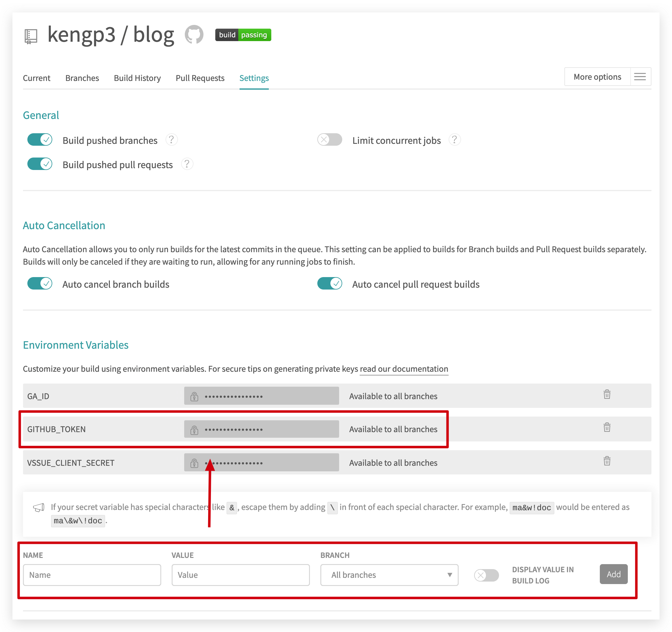Image resolution: width=672 pixels, height=632 pixels.
Task: Click 'Available to all branches' in GA_ID row
Action: pos(393,396)
